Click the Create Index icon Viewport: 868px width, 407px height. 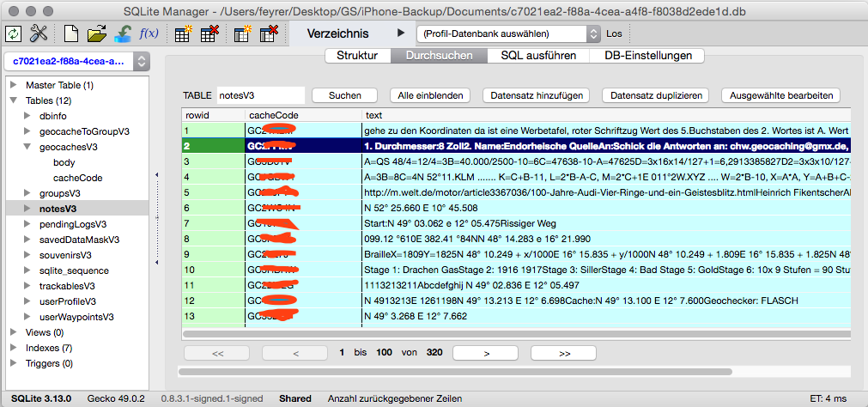243,33
